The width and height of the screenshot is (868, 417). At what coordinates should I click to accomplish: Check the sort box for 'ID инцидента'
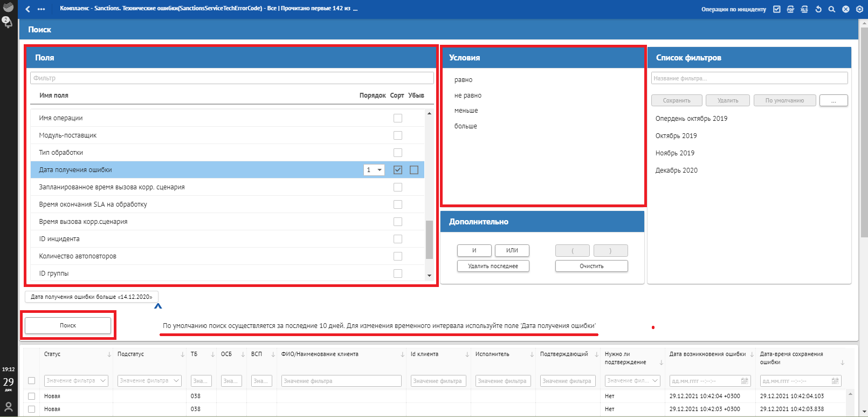398,239
